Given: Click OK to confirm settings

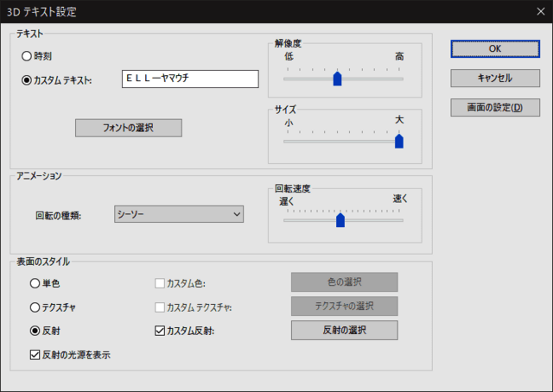Looking at the screenshot, I should click(x=494, y=48).
